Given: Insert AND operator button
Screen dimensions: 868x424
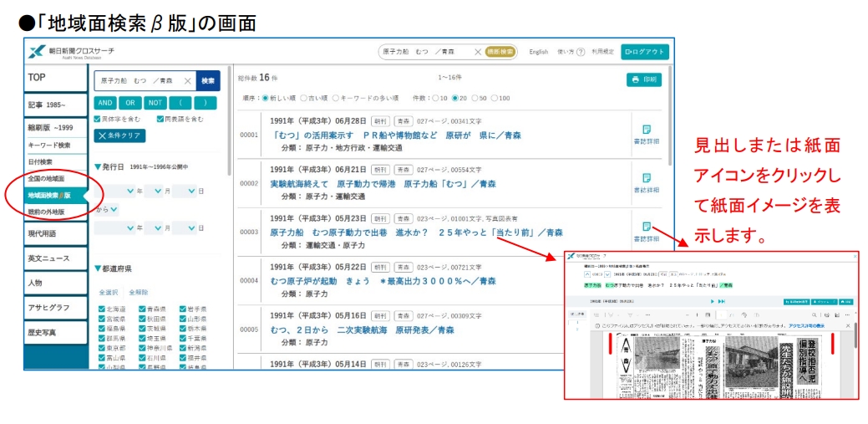Looking at the screenshot, I should (x=105, y=103).
